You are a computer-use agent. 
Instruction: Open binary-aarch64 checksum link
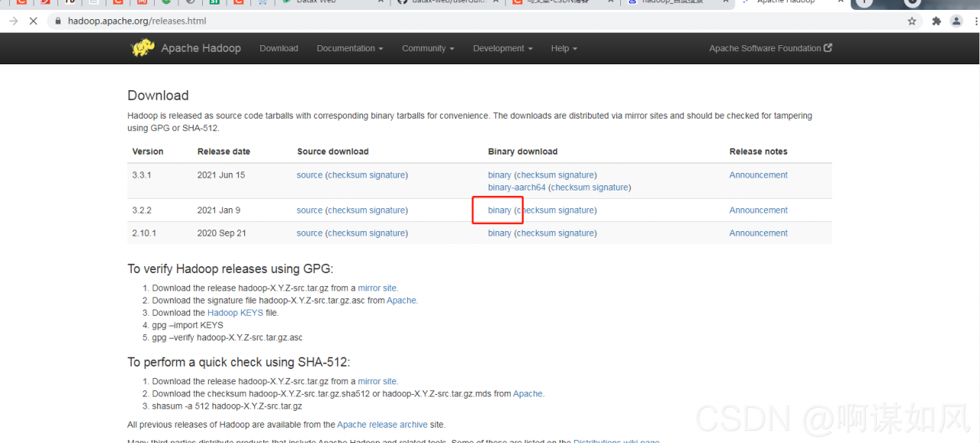[x=571, y=187]
